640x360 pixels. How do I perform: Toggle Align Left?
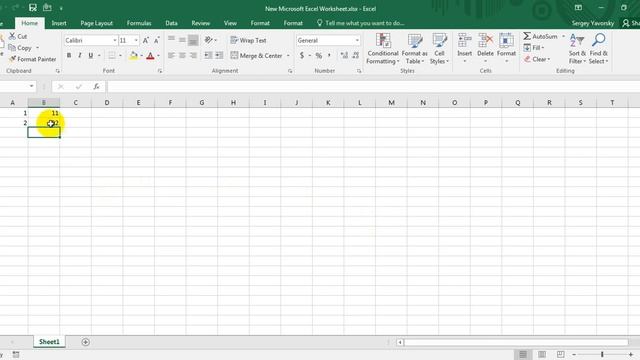click(171, 56)
